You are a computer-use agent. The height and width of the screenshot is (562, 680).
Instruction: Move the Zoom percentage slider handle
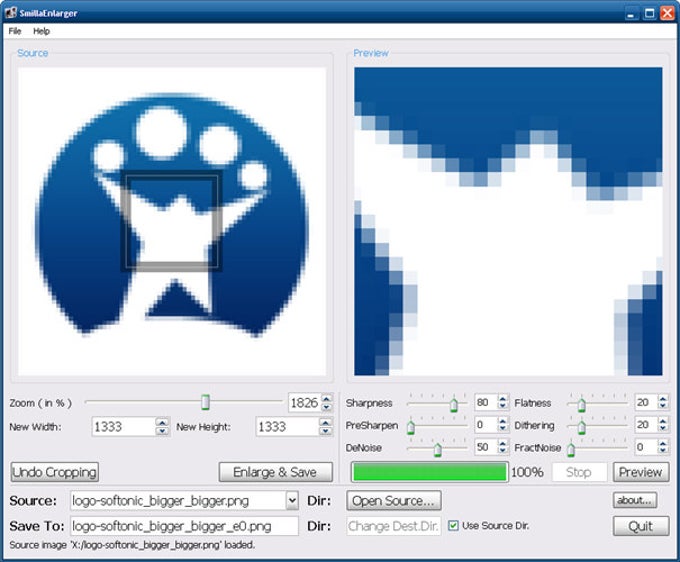(x=205, y=402)
